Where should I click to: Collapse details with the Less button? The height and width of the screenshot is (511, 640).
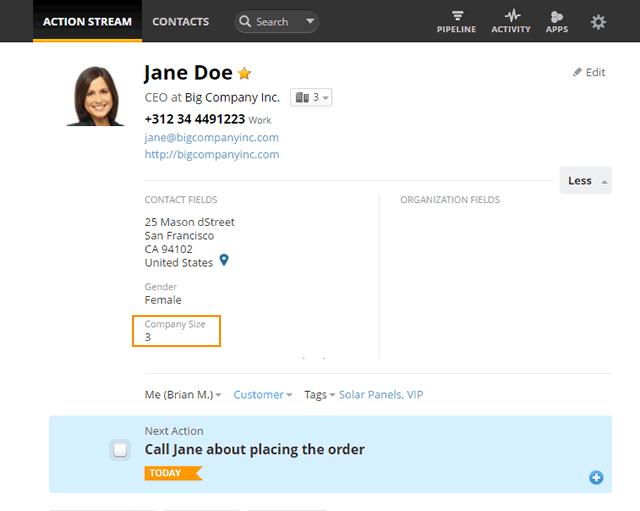pyautogui.click(x=585, y=180)
